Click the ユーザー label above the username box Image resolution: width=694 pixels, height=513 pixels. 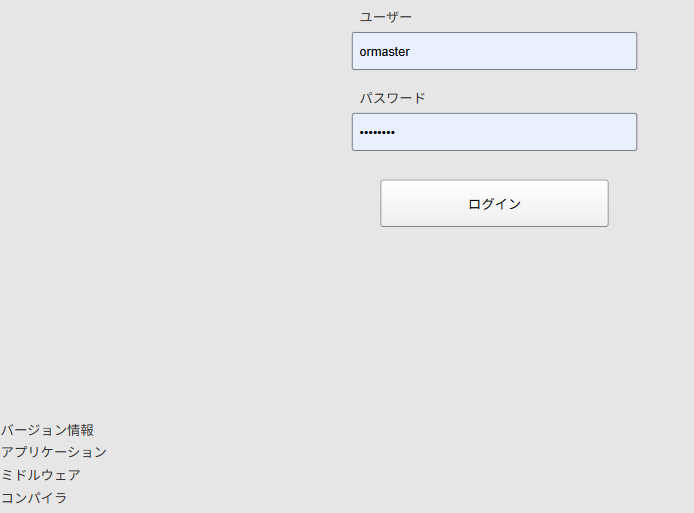pyautogui.click(x=386, y=17)
